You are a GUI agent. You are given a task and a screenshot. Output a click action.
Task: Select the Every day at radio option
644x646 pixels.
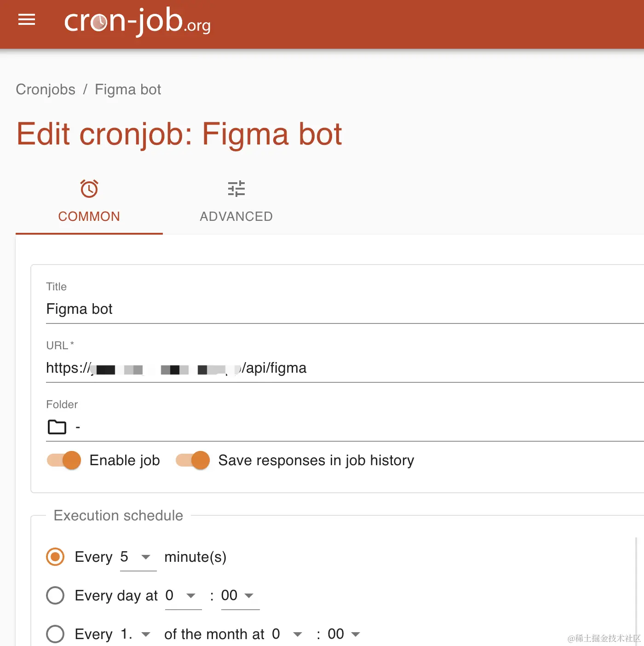[x=55, y=595]
